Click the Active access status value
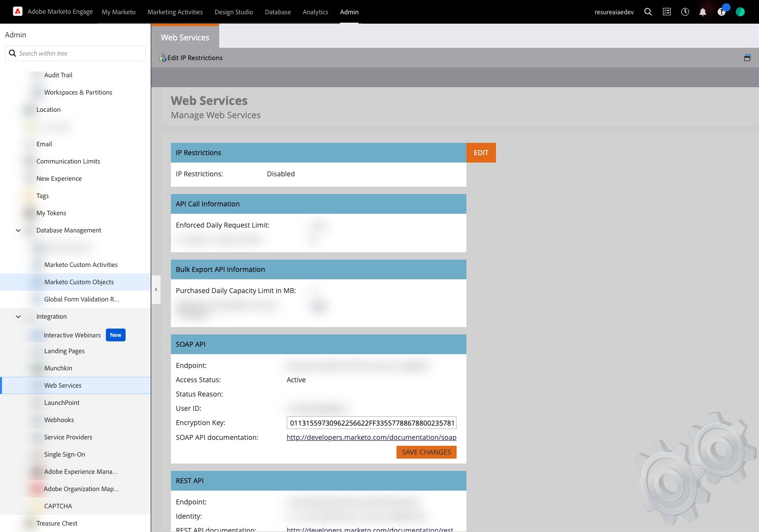759x532 pixels. 296,380
